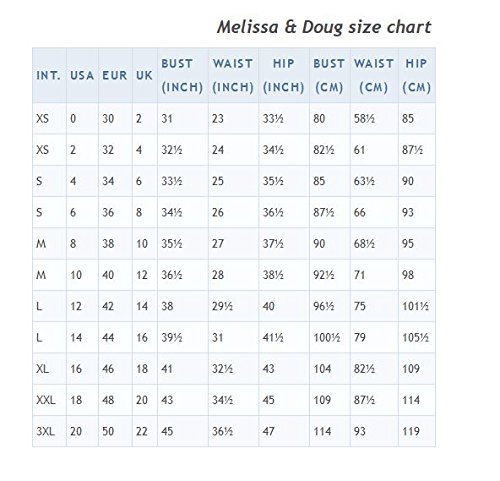Select the 100½ bust cm cell

point(329,337)
